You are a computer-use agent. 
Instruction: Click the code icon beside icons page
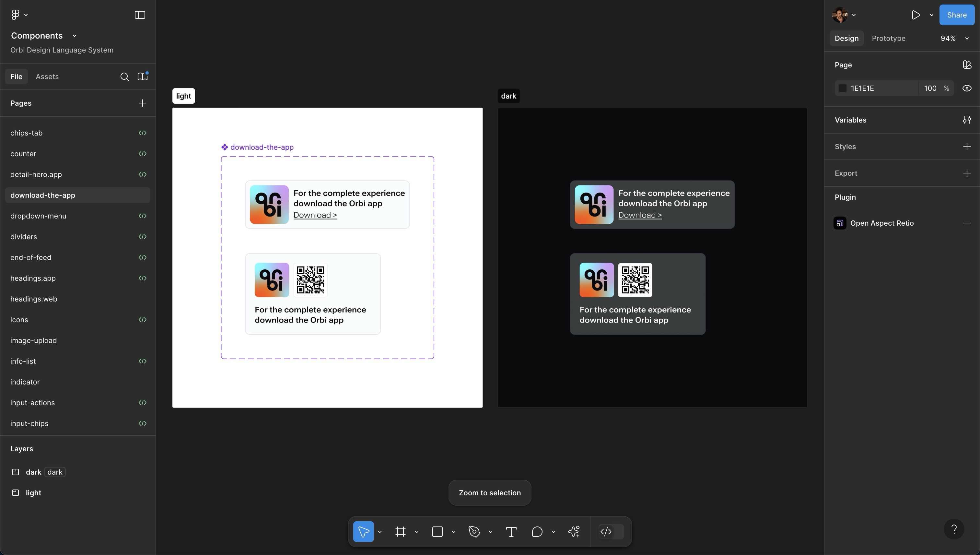pos(143,319)
